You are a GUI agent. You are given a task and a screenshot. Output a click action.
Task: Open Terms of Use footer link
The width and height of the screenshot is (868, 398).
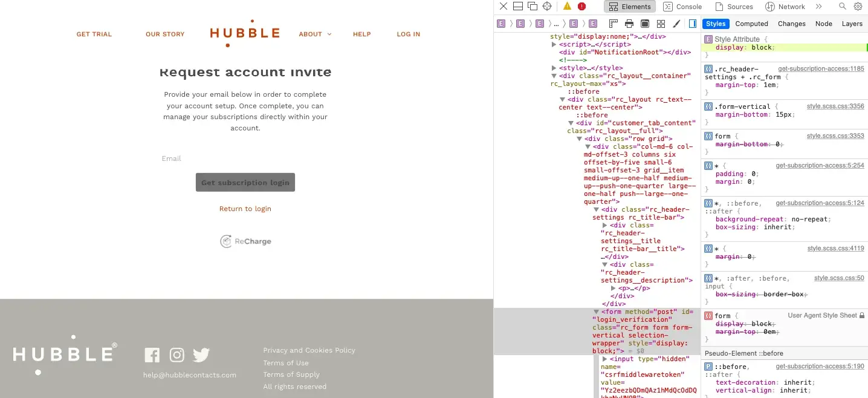286,363
